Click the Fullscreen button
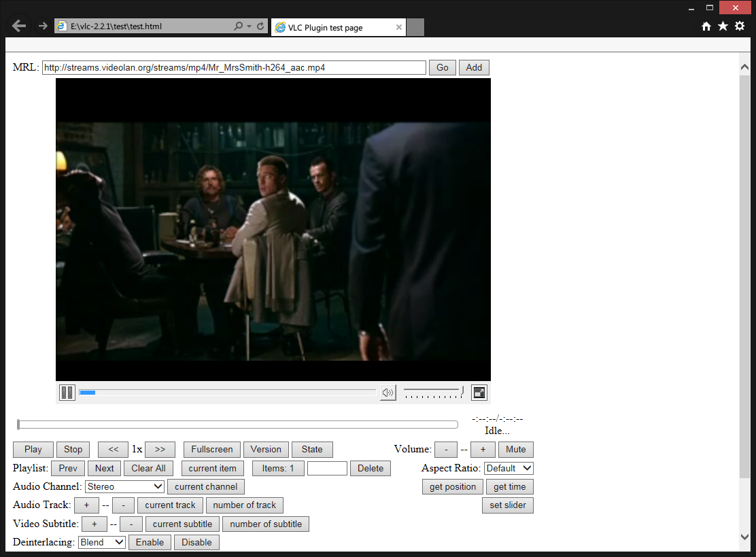This screenshot has height=557, width=756. click(x=211, y=450)
